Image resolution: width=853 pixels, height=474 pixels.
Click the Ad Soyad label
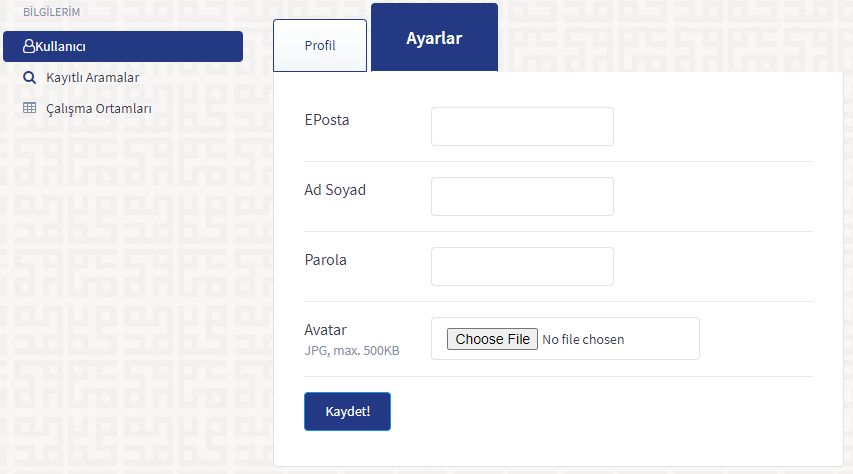pyautogui.click(x=335, y=190)
